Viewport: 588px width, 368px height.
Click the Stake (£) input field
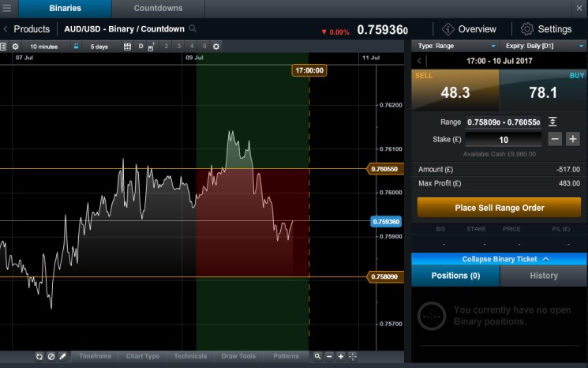point(503,139)
